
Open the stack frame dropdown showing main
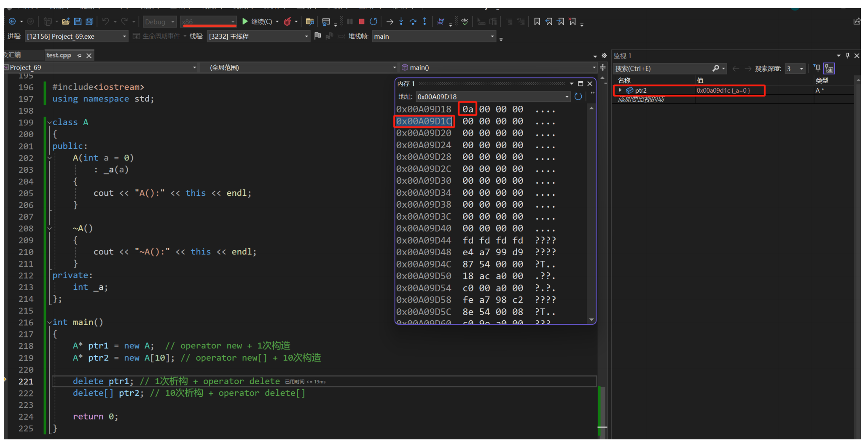click(x=434, y=36)
